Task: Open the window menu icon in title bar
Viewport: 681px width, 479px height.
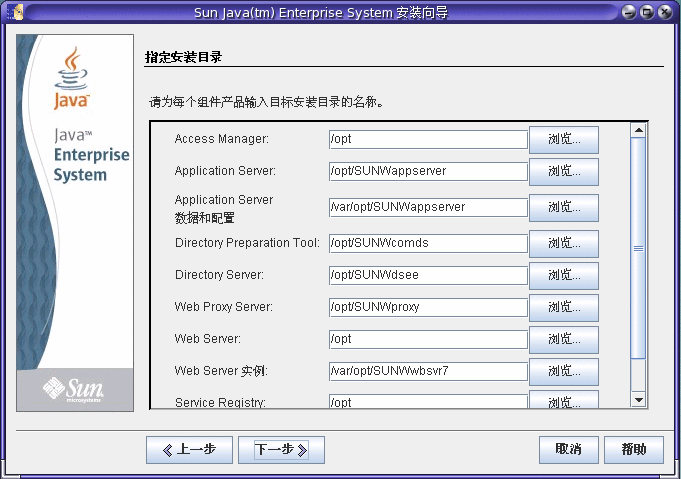Action: (x=15, y=12)
